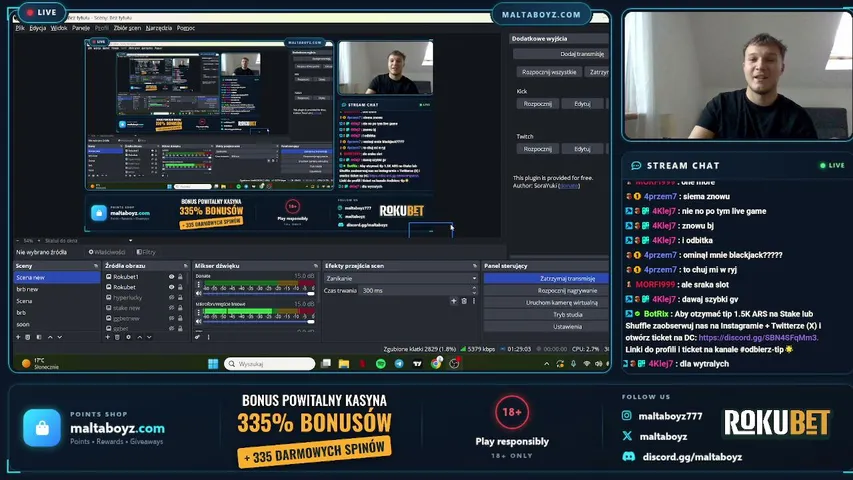Image resolution: width=853 pixels, height=480 pixels.
Task: Open Mikrofon channel three-dot menu
Action: [x=199, y=313]
